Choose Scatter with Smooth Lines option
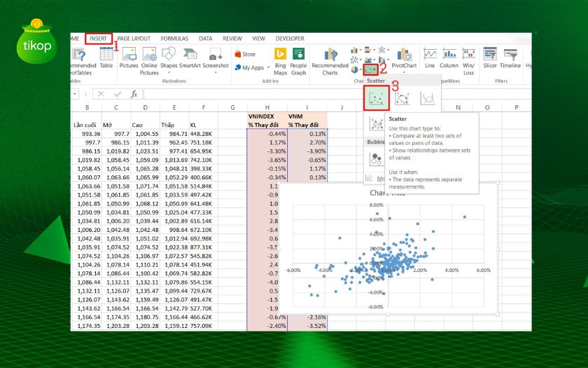 pos(427,100)
